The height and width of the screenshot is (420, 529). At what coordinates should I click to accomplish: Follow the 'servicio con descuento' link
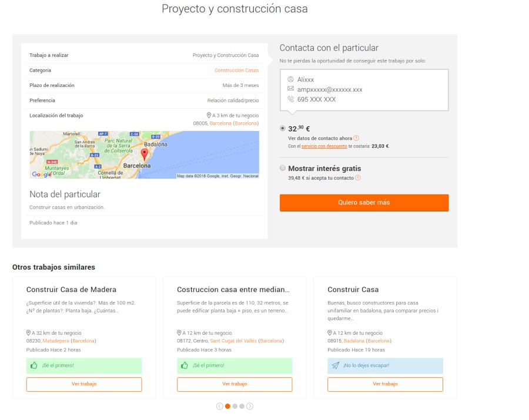(x=324, y=146)
